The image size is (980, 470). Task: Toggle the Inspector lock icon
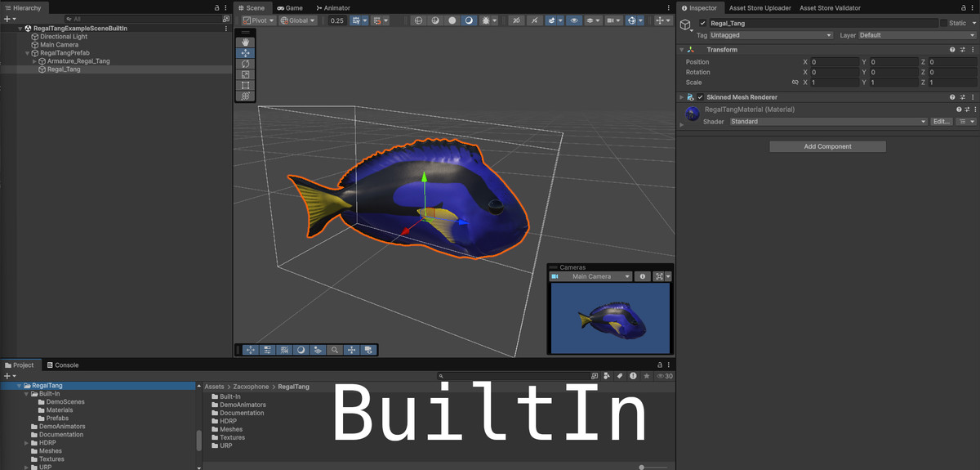[962, 7]
